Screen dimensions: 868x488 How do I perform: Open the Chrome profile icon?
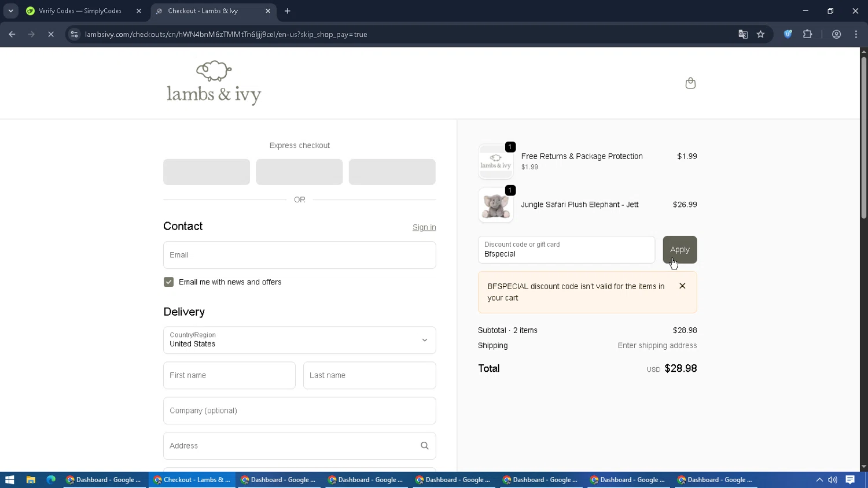[836, 34]
